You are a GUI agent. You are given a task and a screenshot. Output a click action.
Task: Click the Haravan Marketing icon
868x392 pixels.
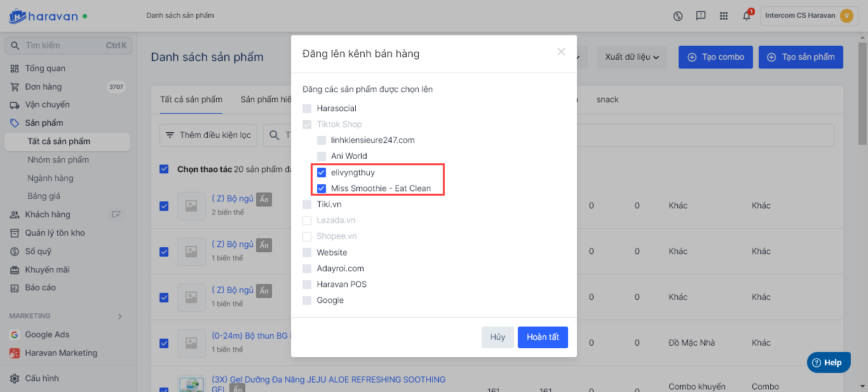point(14,353)
